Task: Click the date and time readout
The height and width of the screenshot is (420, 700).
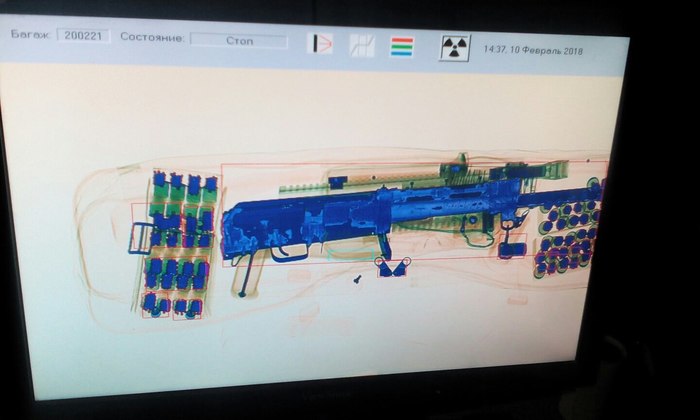Action: point(532,49)
